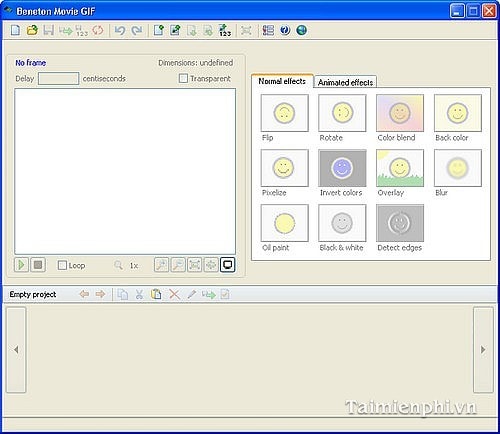Paste frame with the clipboard icon
This screenshot has height=434, width=500.
click(x=156, y=294)
